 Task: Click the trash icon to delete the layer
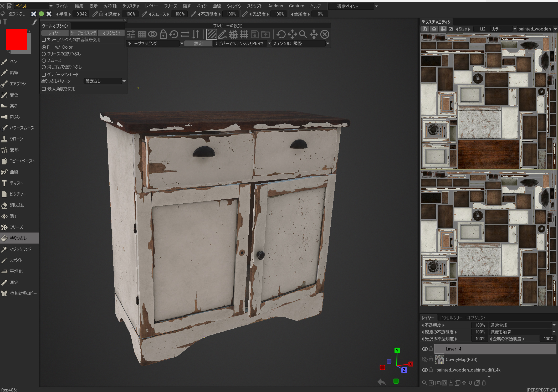pyautogui.click(x=484, y=383)
